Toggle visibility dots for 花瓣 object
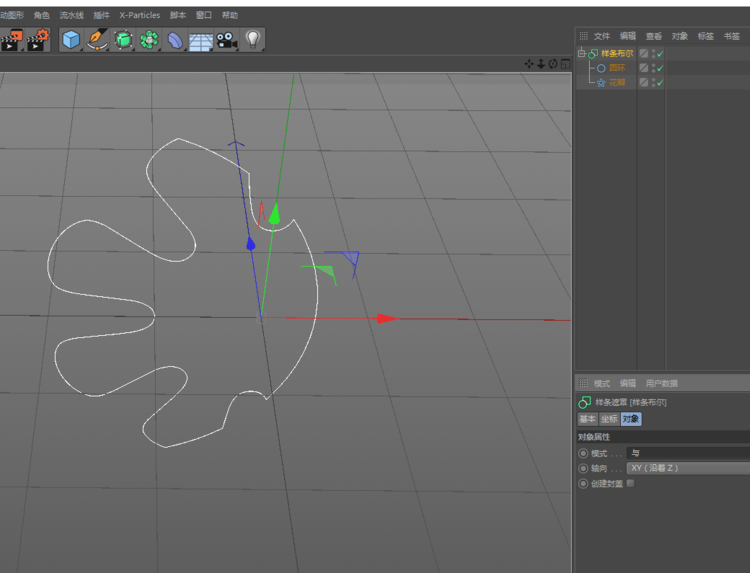Screen dimensions: 750x573 coord(653,82)
